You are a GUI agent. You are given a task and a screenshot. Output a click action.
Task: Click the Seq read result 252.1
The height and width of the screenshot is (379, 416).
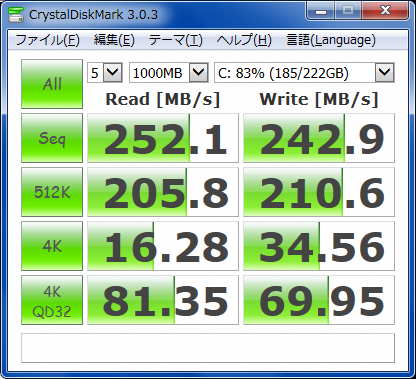tap(163, 138)
